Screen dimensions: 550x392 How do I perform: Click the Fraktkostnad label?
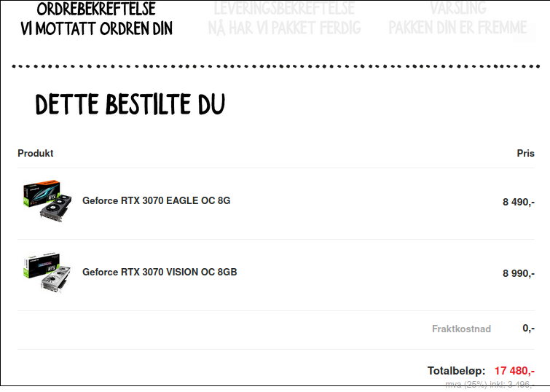pos(461,329)
